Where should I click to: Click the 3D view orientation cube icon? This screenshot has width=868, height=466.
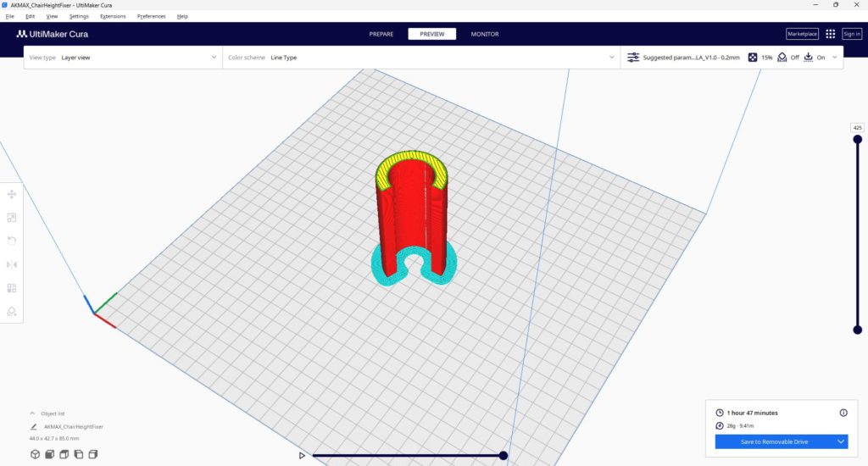35,455
